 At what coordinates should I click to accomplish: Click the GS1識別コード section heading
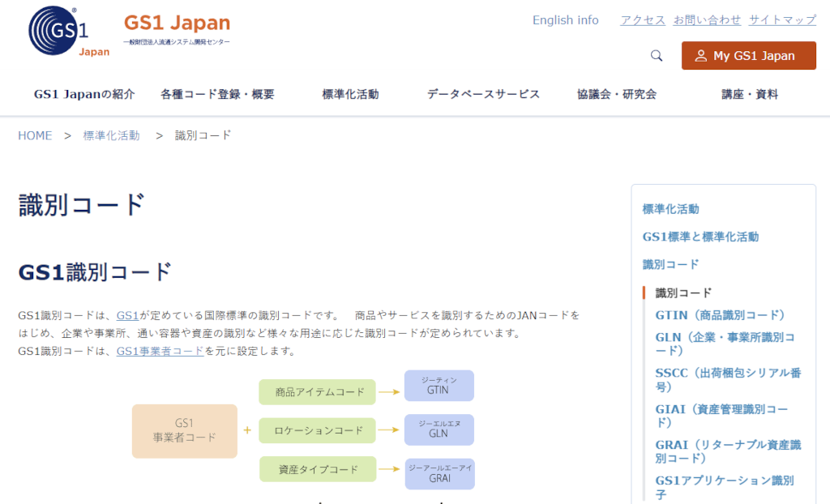(x=95, y=272)
